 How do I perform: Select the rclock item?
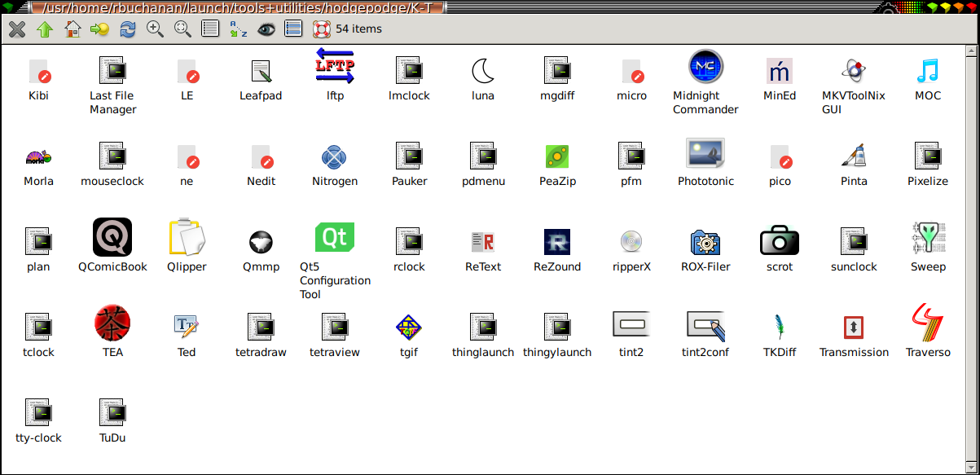tap(409, 242)
